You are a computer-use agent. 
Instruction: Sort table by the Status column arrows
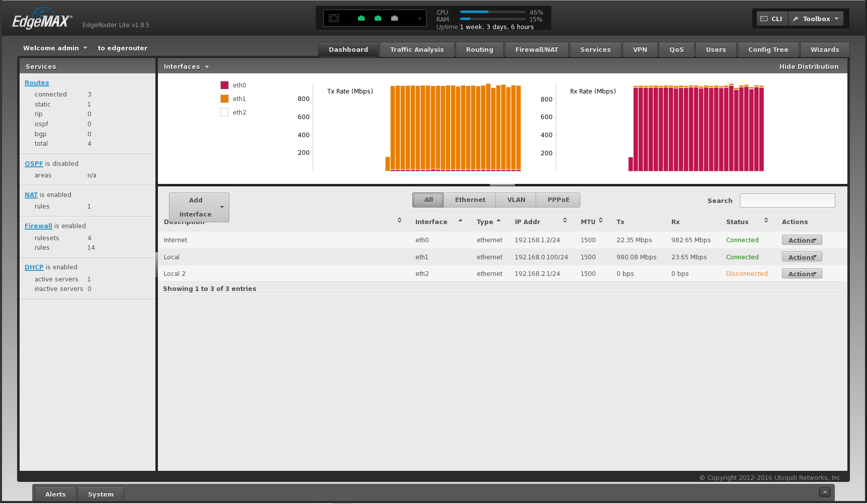coord(766,221)
